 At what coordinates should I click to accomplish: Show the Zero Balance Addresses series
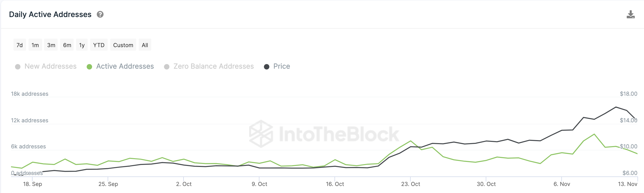pos(213,66)
